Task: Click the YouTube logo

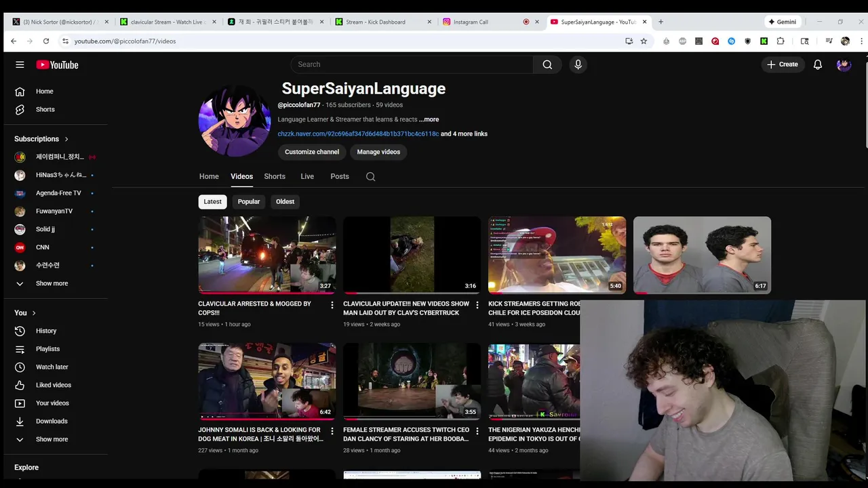Action: 57,65
